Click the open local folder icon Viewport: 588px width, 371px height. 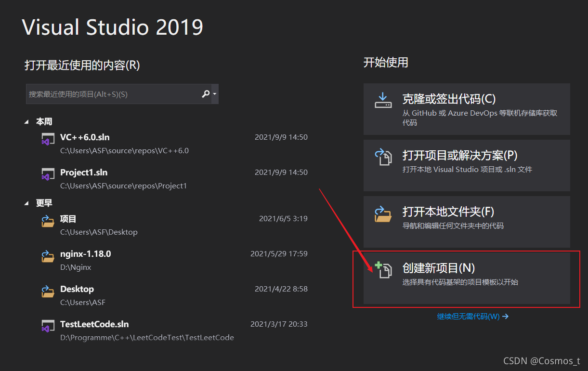384,214
